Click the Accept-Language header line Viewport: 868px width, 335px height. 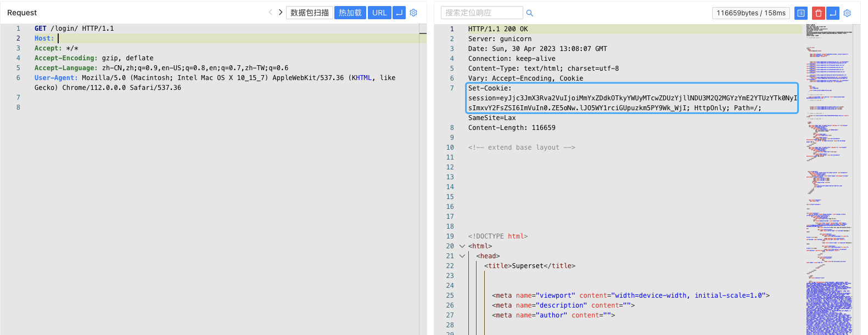(161, 68)
